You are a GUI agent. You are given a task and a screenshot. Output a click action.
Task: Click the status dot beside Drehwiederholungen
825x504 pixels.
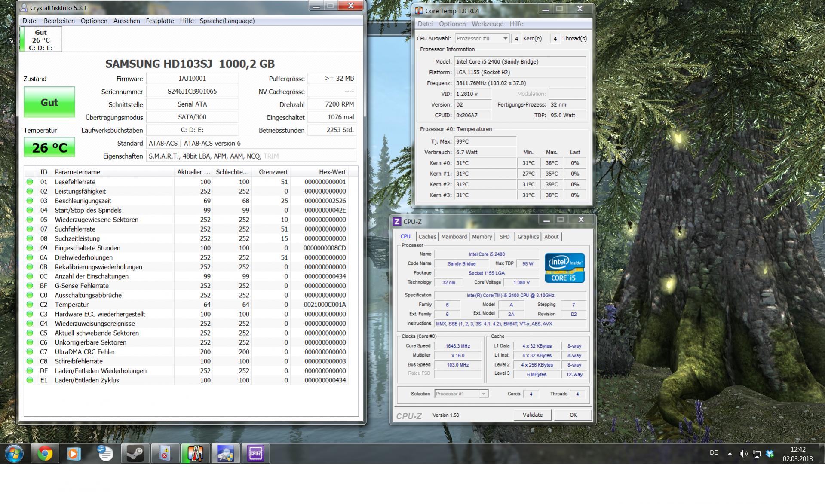(30, 257)
